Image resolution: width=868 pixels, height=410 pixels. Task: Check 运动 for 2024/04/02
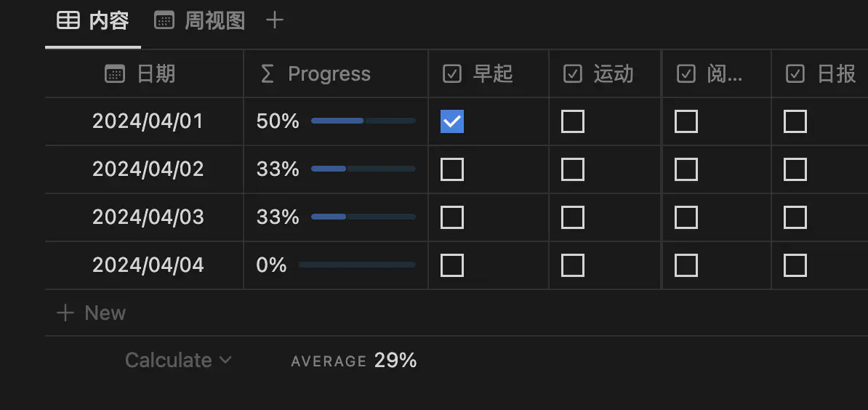coord(573,169)
